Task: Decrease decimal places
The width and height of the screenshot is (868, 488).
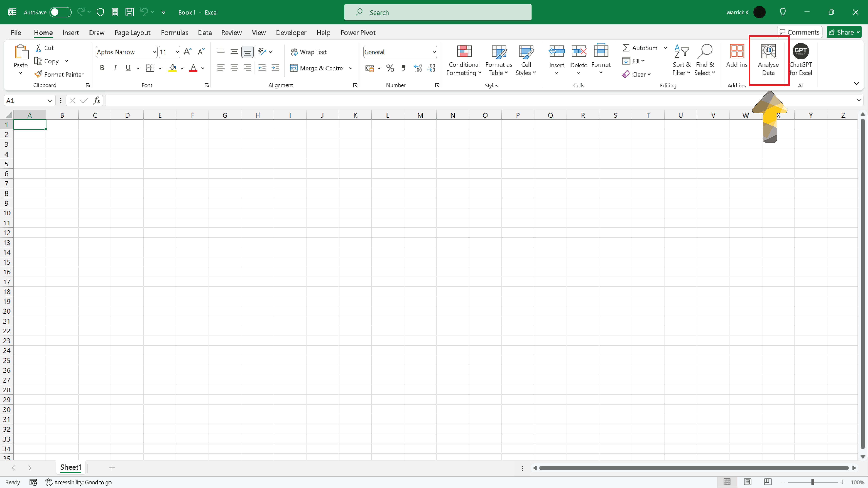Action: pos(431,68)
